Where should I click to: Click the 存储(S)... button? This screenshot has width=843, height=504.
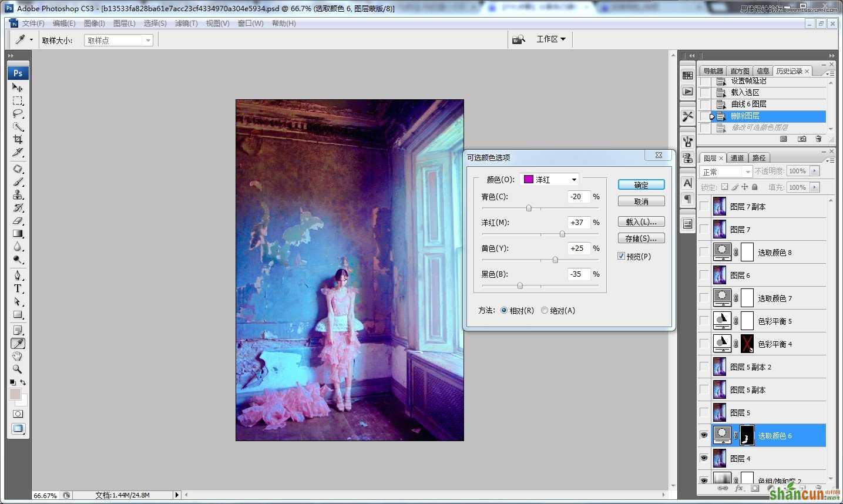(641, 238)
